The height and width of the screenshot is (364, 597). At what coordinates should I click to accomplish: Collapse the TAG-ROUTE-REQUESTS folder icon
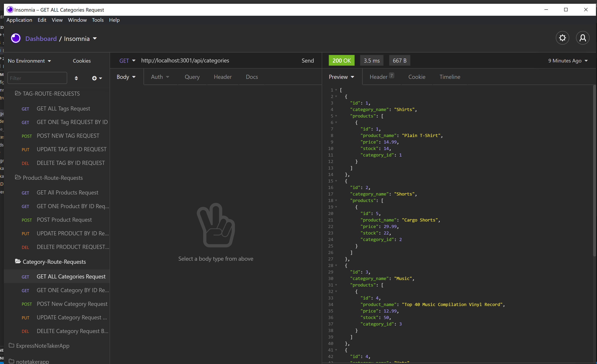18,93
